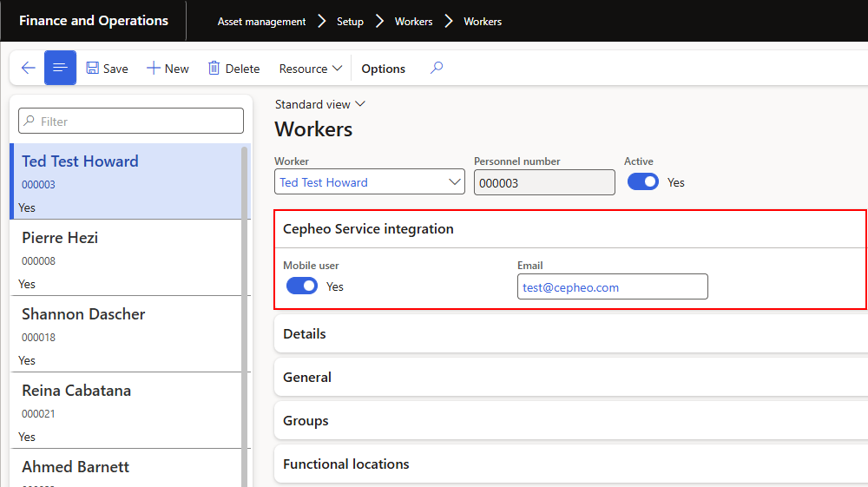Click the Filter box magnifier icon
This screenshot has height=487, width=868.
pyautogui.click(x=30, y=122)
